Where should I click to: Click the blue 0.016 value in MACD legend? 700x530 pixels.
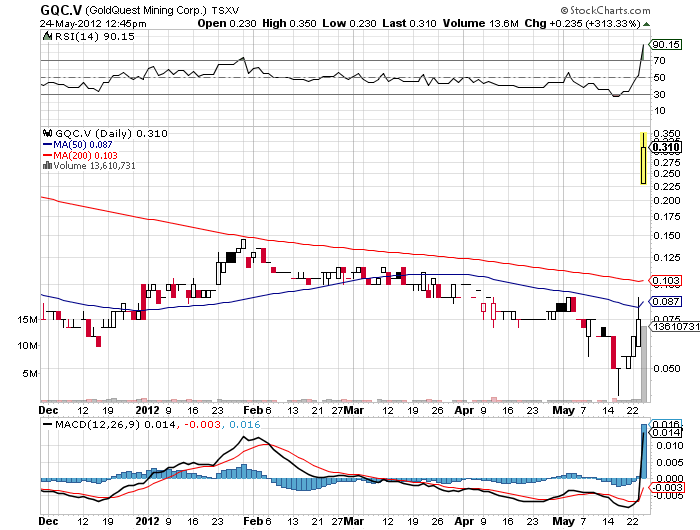click(x=245, y=424)
